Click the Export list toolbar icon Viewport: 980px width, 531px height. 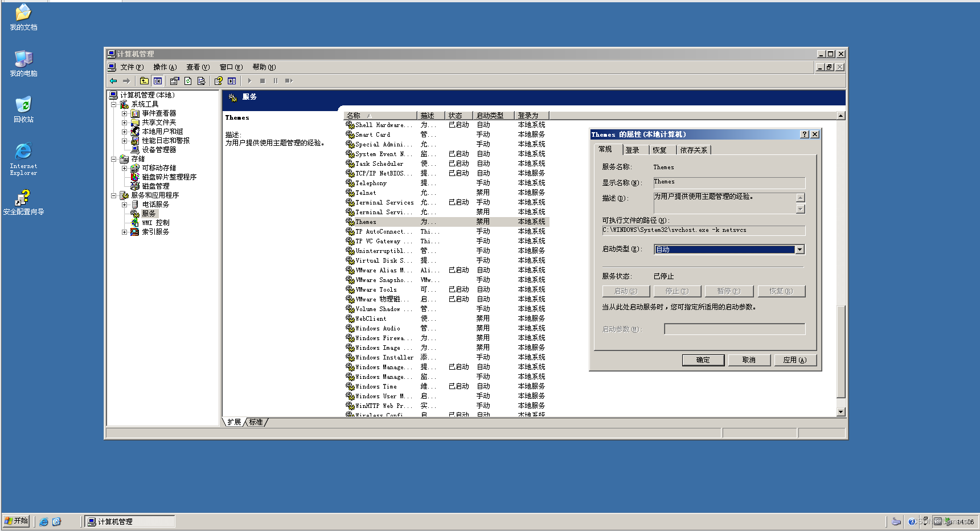coord(201,81)
